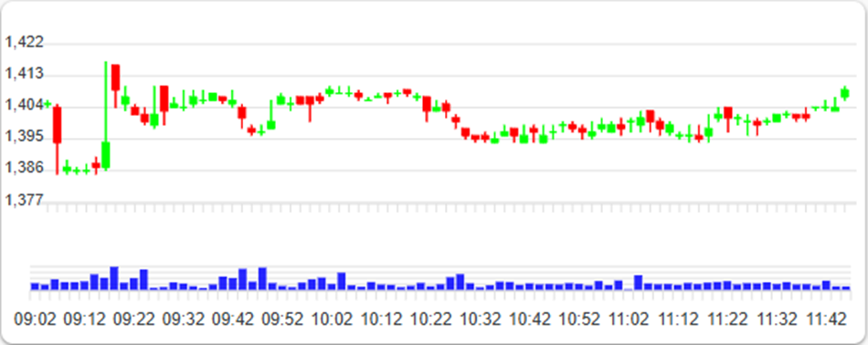
Task: Click the 11:42 time axis label
Action: click(826, 319)
